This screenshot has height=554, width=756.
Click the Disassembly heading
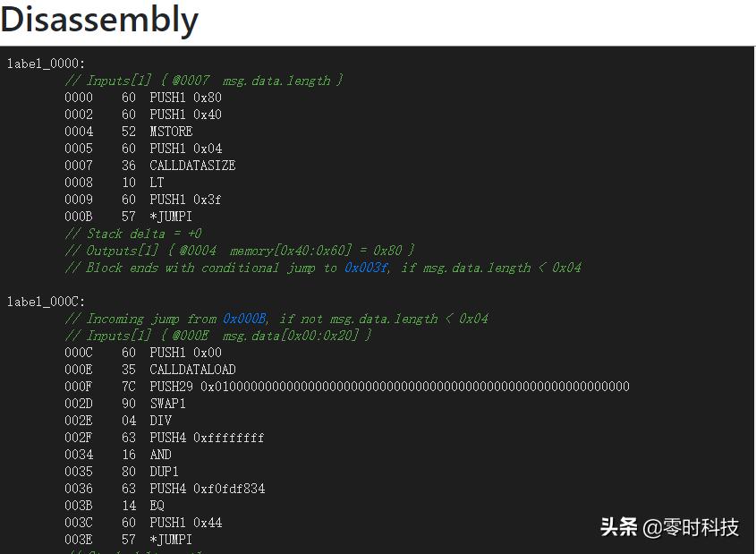tap(99, 20)
